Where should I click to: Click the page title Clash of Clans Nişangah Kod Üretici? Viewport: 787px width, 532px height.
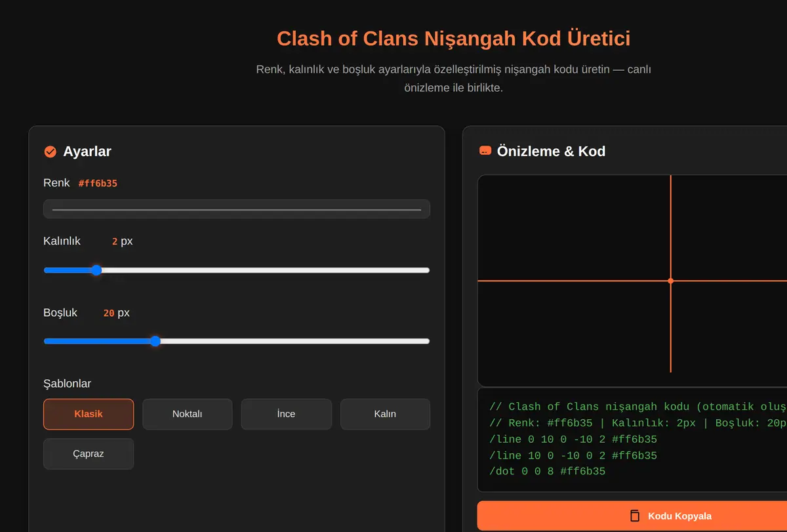pyautogui.click(x=453, y=38)
